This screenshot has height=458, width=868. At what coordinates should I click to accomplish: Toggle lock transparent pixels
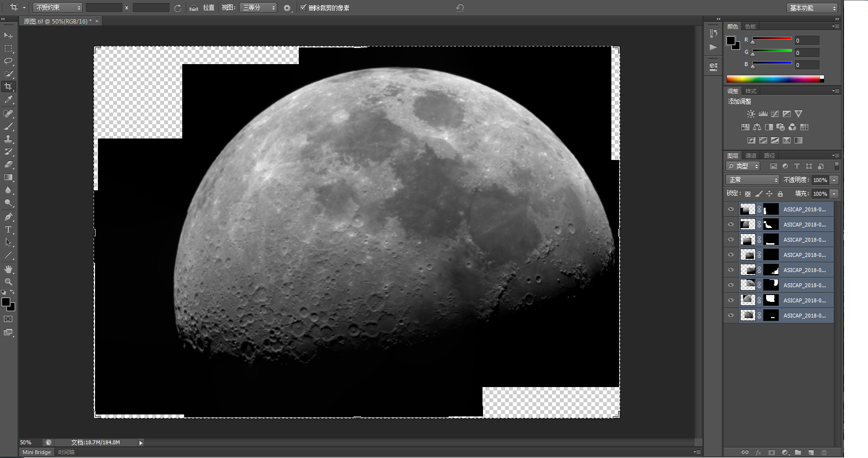click(747, 194)
